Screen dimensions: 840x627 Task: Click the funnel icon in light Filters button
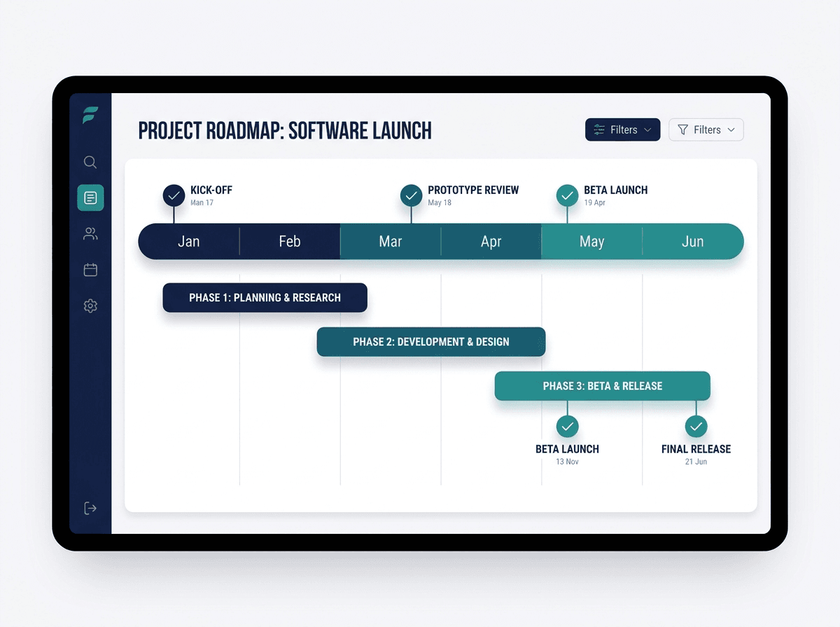pyautogui.click(x=682, y=129)
